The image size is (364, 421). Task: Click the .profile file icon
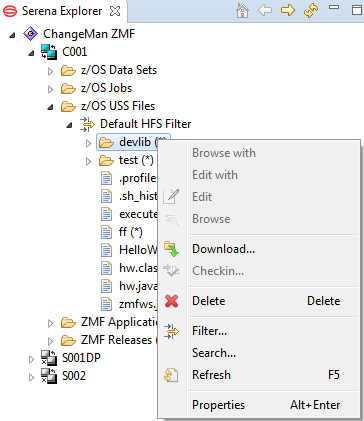pos(106,178)
